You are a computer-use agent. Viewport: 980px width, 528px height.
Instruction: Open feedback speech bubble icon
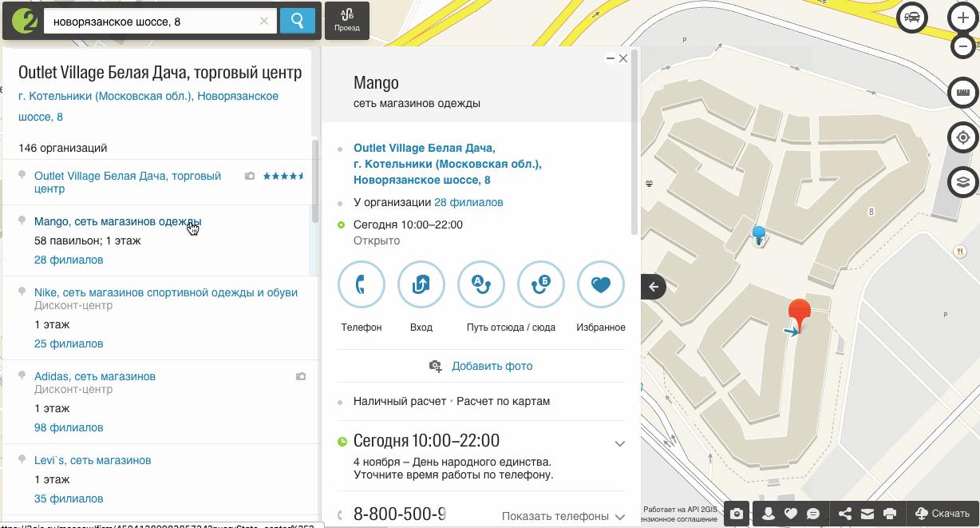click(x=813, y=514)
